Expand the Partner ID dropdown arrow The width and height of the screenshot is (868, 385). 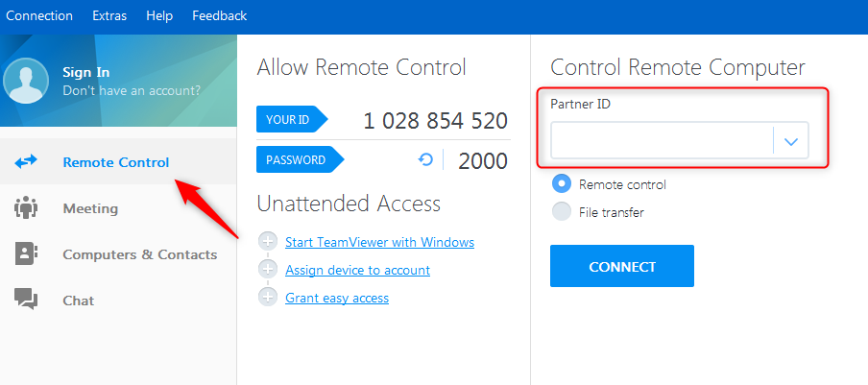click(x=791, y=141)
